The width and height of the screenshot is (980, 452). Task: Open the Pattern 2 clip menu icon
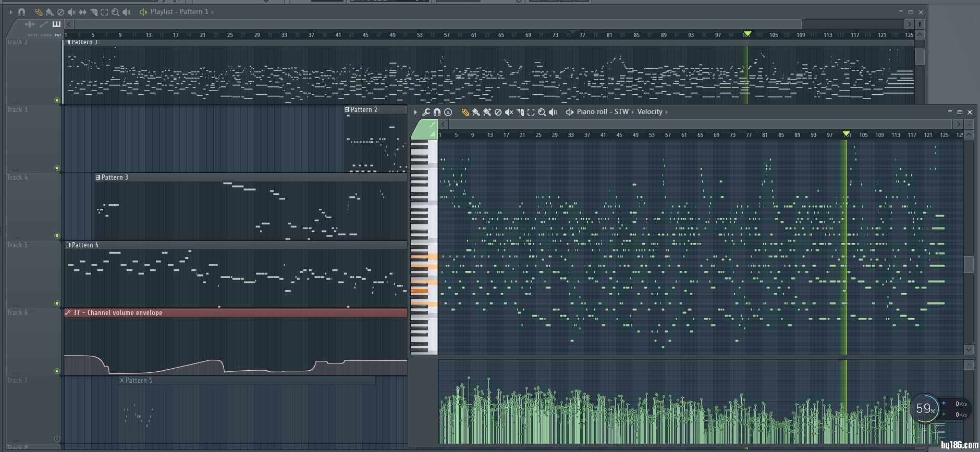347,109
